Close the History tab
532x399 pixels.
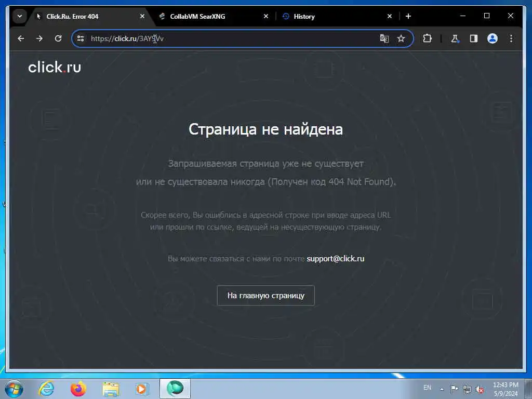[390, 16]
